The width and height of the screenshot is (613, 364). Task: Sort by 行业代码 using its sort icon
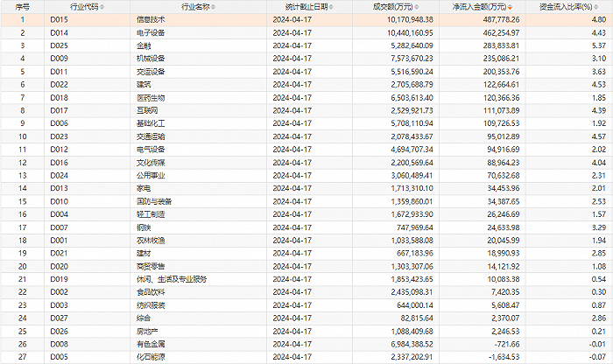coord(102,7)
